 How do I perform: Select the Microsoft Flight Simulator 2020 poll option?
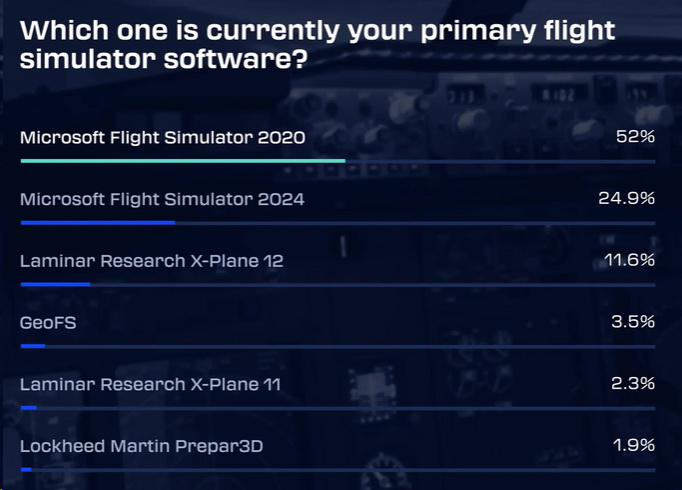point(162,137)
